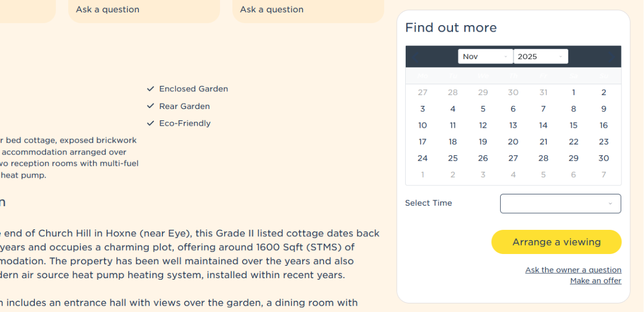Click the Eco-Friendly checkmark icon
644x312 pixels.
pyautogui.click(x=151, y=124)
